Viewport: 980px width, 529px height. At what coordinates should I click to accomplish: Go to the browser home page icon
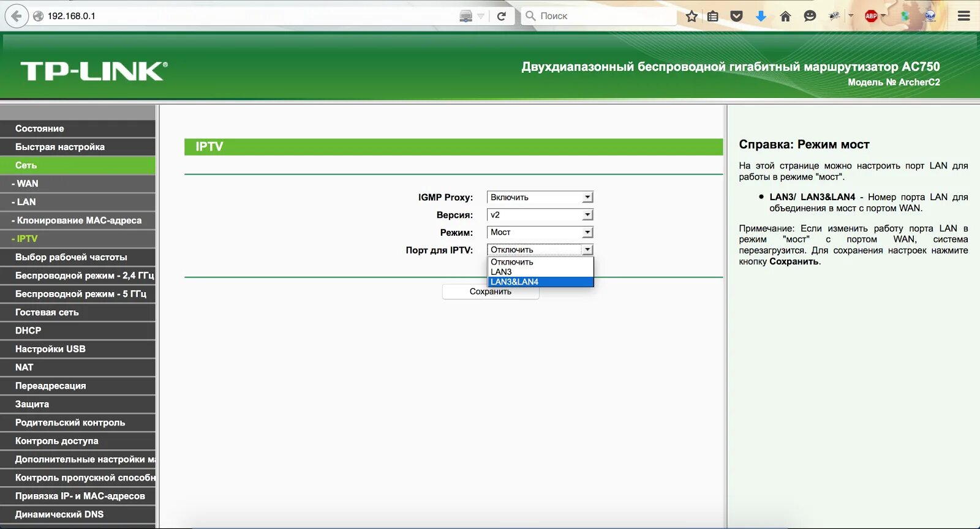785,16
